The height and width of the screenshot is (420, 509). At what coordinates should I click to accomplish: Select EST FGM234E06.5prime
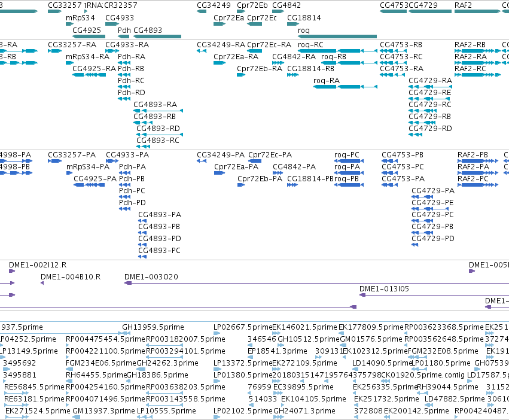101,363
